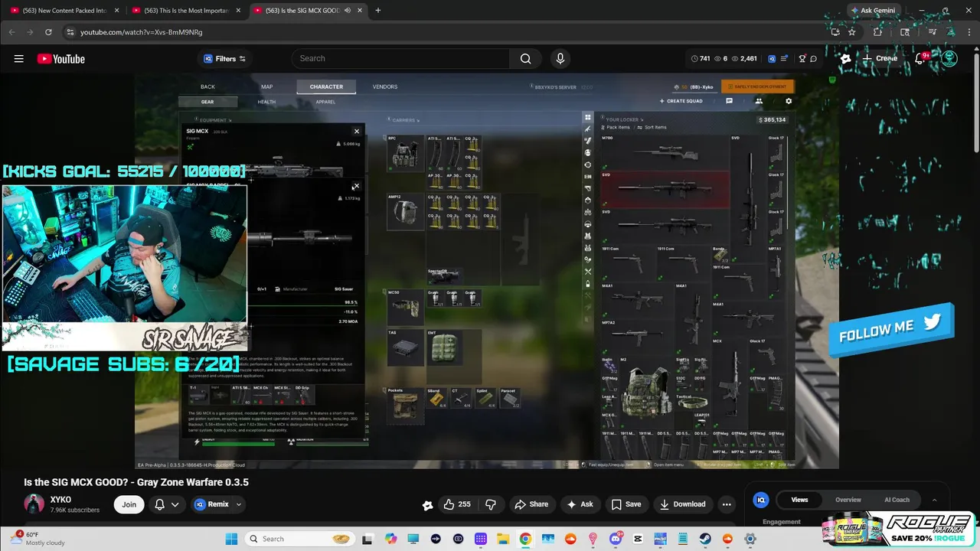The image size is (980, 551).
Task: Open the YouTube account avatar menu
Action: (949, 59)
